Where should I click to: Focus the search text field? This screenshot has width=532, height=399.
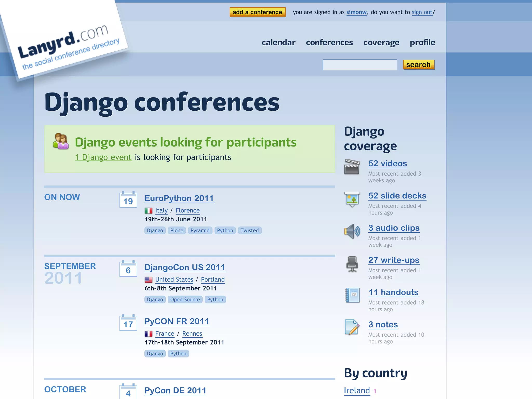click(x=360, y=65)
